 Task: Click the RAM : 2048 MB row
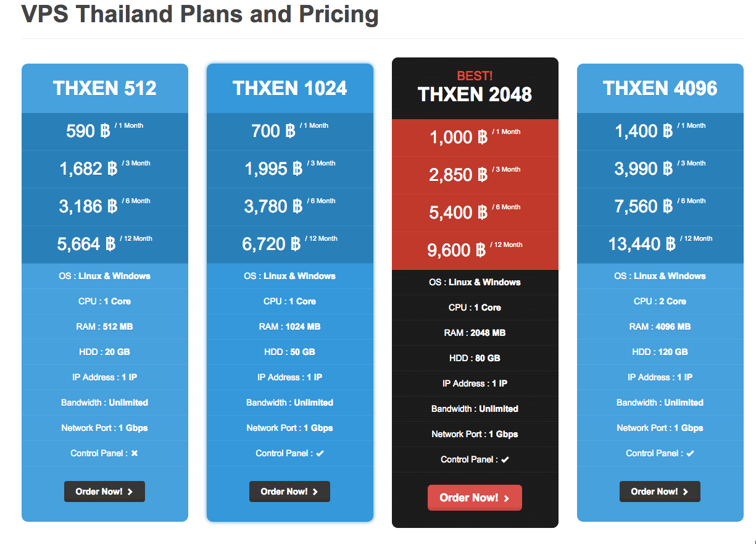[475, 333]
